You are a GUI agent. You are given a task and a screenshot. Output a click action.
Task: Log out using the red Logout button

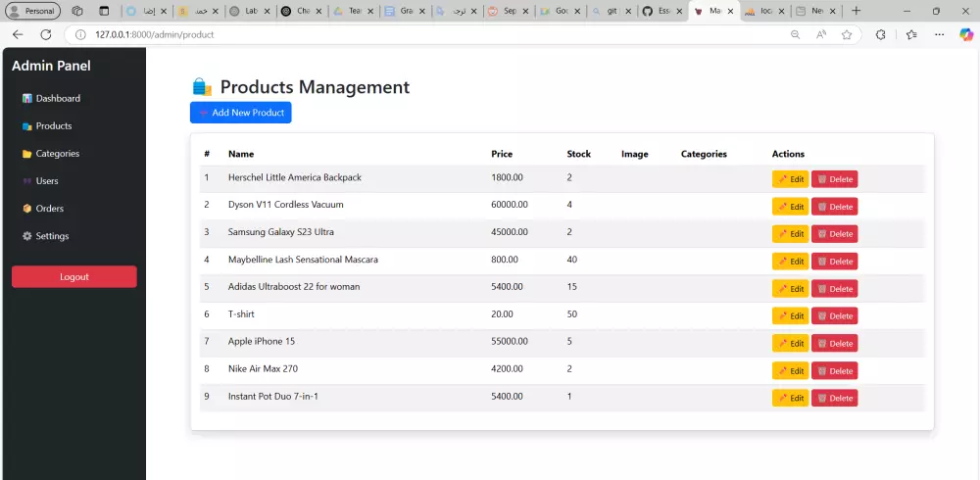(x=73, y=277)
